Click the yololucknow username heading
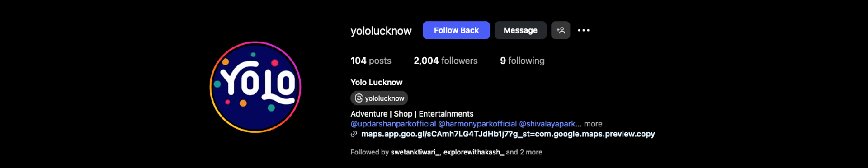The width and height of the screenshot is (868, 168). click(x=381, y=31)
